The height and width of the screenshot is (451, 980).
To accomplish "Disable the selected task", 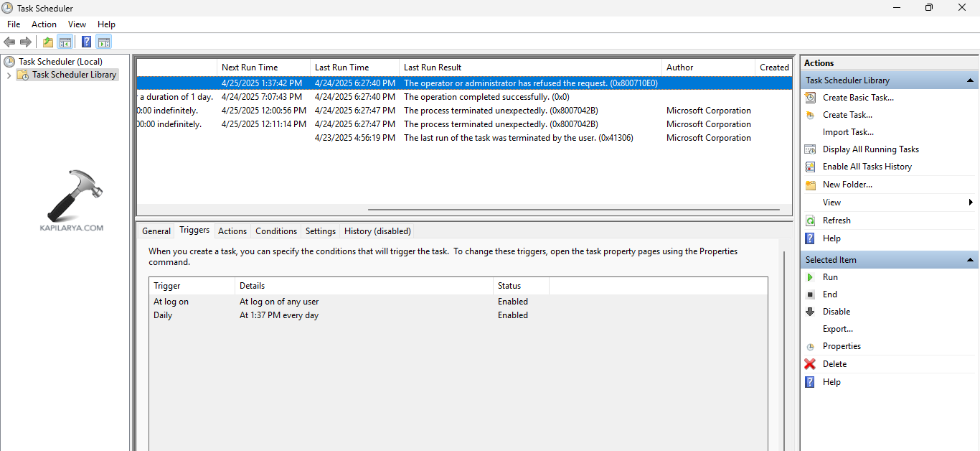I will pos(836,312).
